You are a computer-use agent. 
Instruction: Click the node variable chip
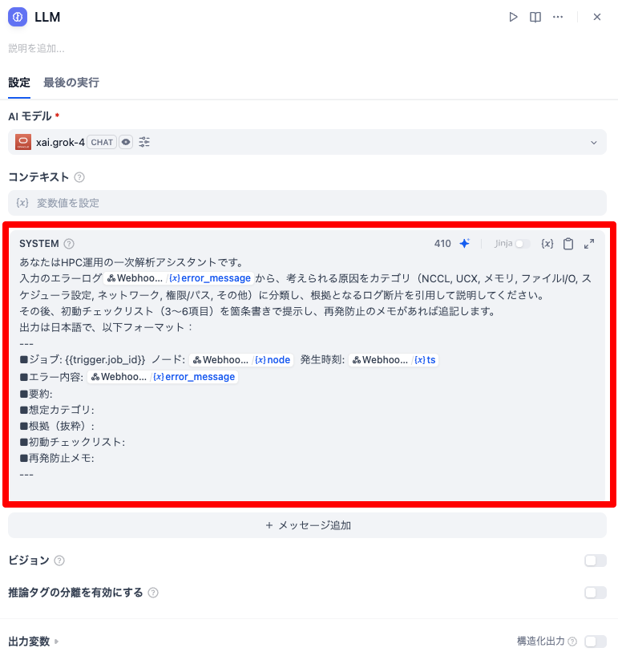click(241, 360)
